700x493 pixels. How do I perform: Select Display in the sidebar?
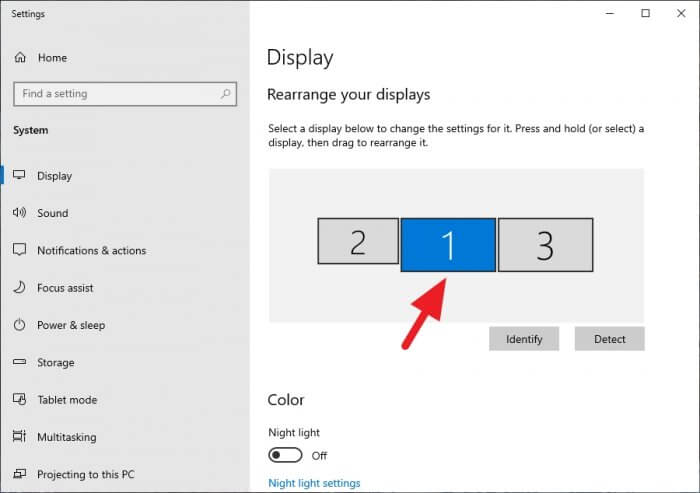tap(125, 175)
